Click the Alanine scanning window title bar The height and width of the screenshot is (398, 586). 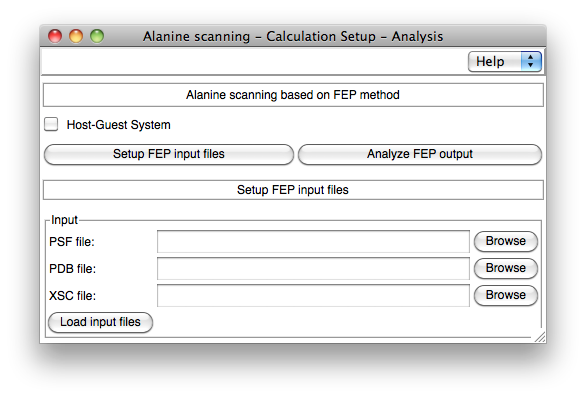pyautogui.click(x=293, y=36)
